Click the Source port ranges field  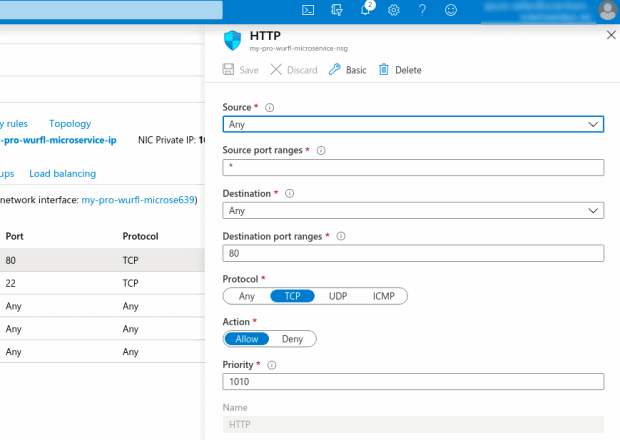coord(413,167)
